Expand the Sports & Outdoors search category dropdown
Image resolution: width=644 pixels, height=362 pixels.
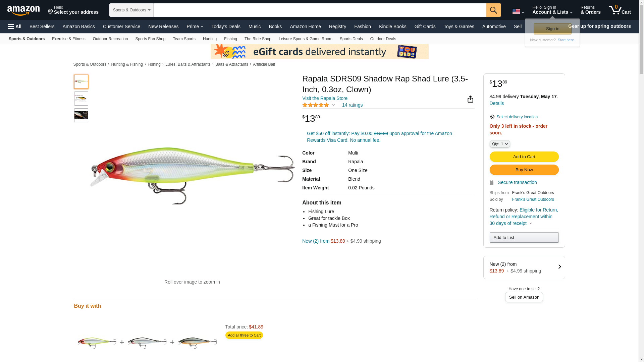point(131,10)
